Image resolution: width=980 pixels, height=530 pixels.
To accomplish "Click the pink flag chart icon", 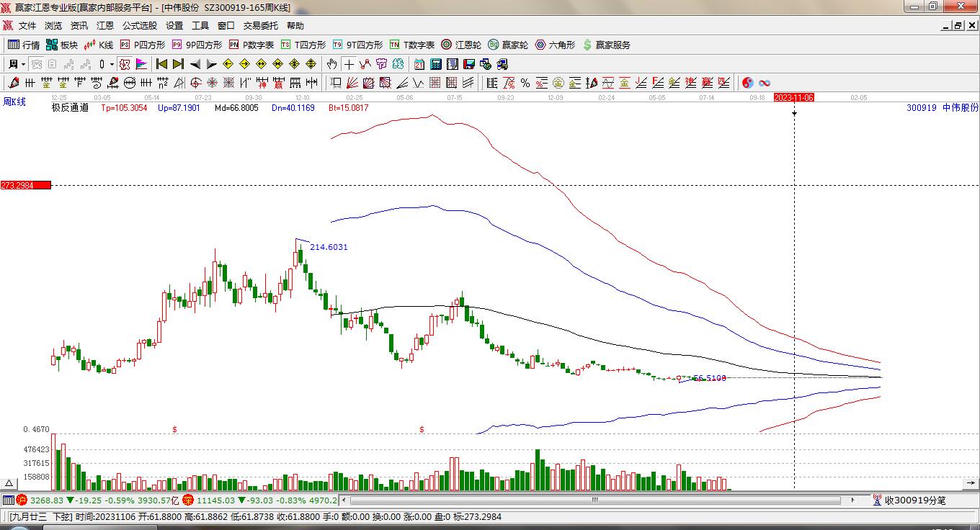I will click(x=141, y=64).
